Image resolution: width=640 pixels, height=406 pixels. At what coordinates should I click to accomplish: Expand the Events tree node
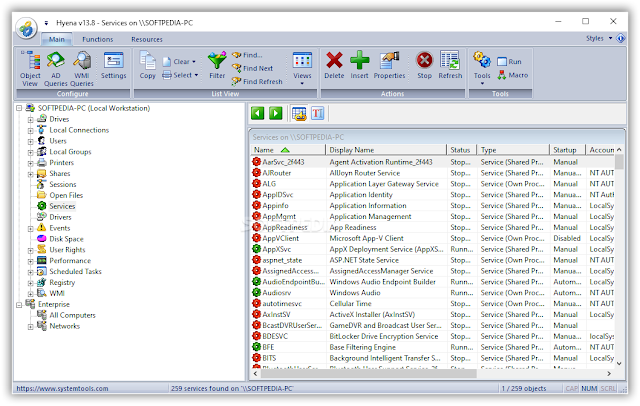[31, 229]
